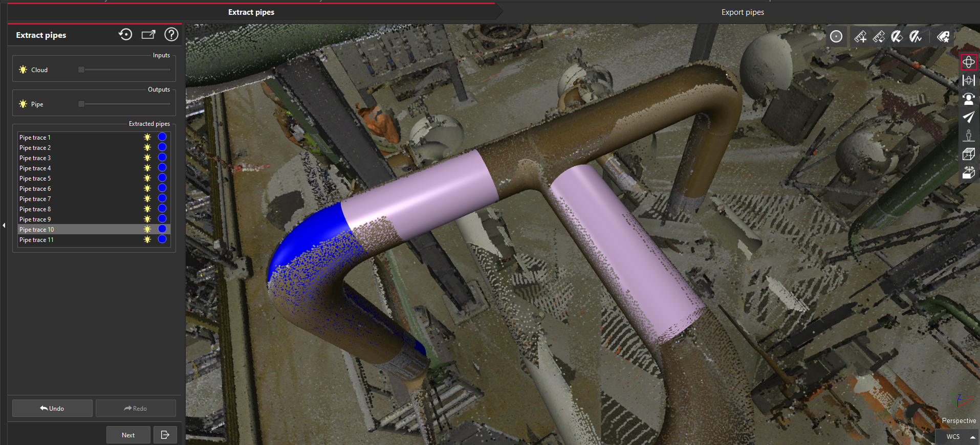
Task: Hide Pipe trace 1 using its light bulb
Action: pyautogui.click(x=147, y=137)
